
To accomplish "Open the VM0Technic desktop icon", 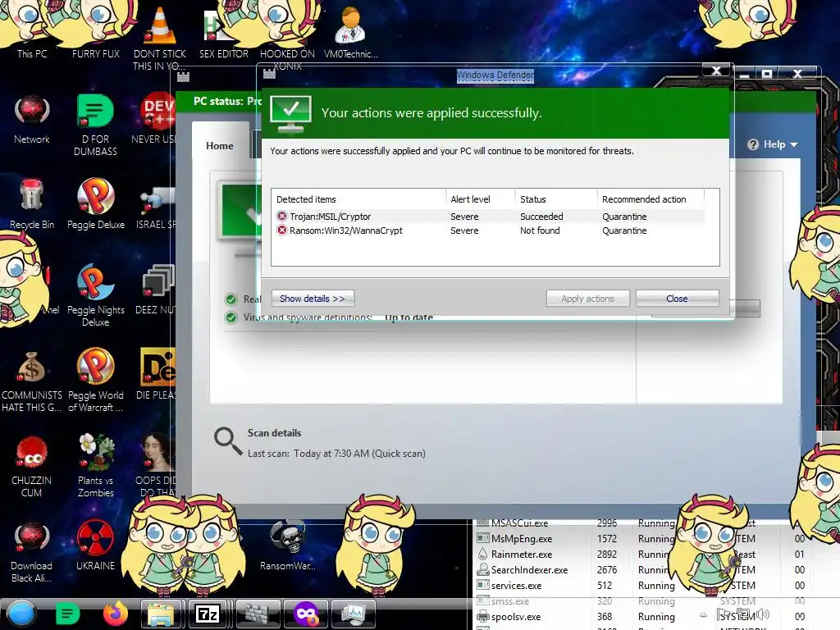I will click(x=351, y=32).
